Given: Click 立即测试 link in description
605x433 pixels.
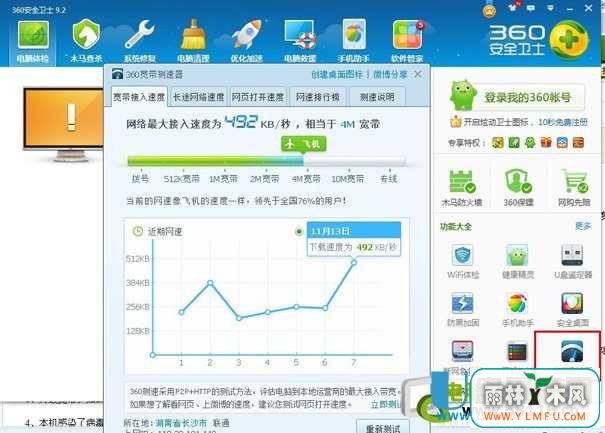Looking at the screenshot, I should (x=385, y=404).
